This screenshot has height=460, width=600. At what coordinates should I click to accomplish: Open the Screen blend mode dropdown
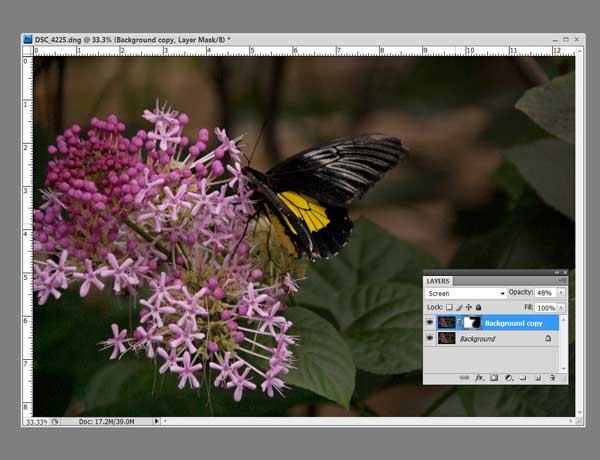coord(466,294)
